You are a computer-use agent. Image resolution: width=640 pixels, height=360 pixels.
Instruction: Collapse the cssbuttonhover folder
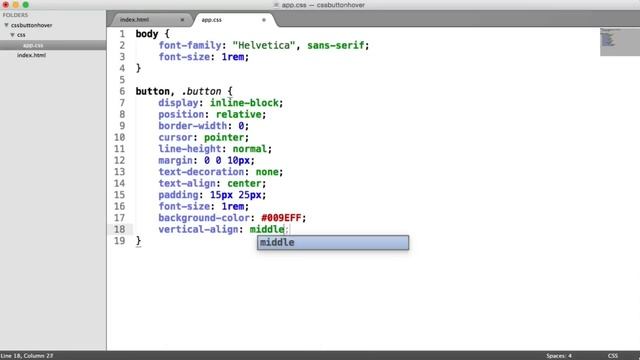coord(6,25)
